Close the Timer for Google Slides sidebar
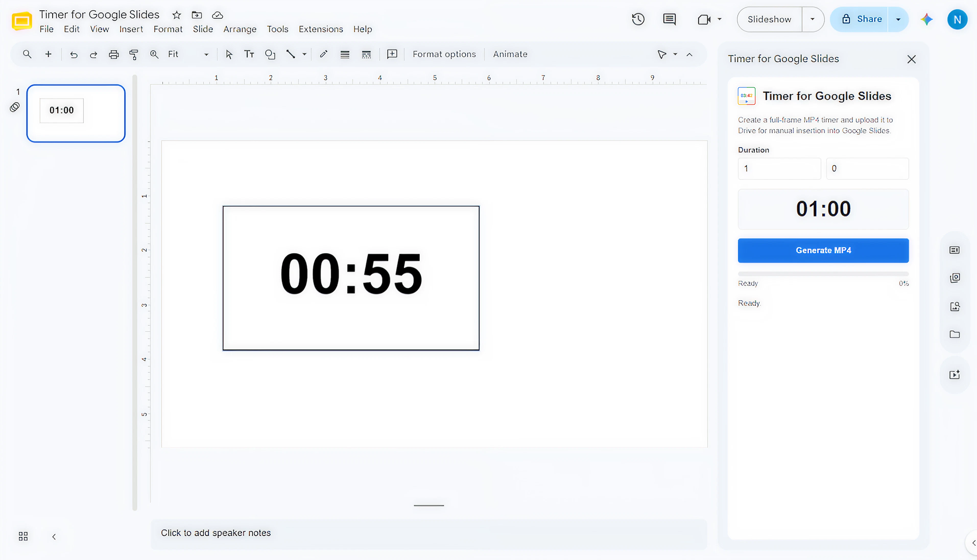Image resolution: width=977 pixels, height=560 pixels. [912, 59]
